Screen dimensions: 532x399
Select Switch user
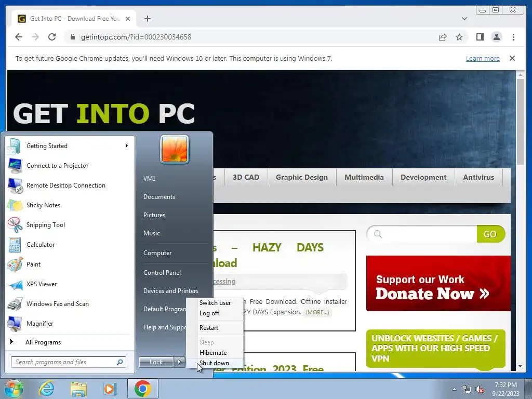[215, 303]
